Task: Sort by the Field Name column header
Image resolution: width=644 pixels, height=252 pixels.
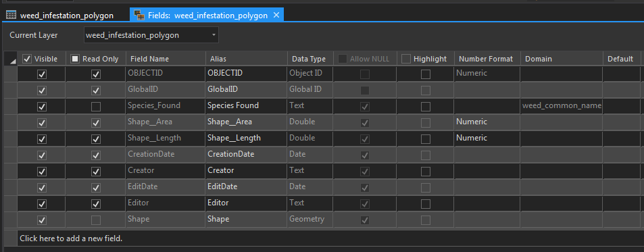Action: coord(166,59)
